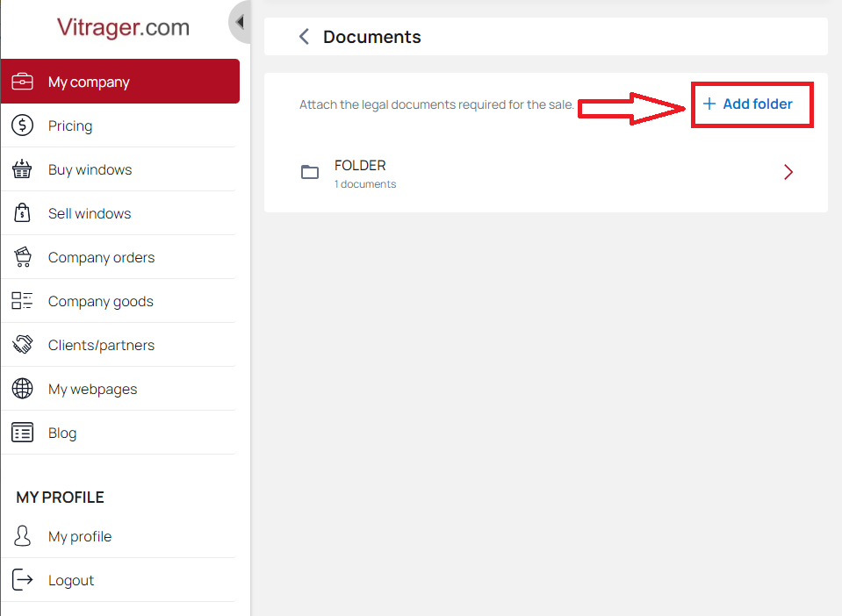Open My profile link
Screen dimensions: 842x616
119,536
